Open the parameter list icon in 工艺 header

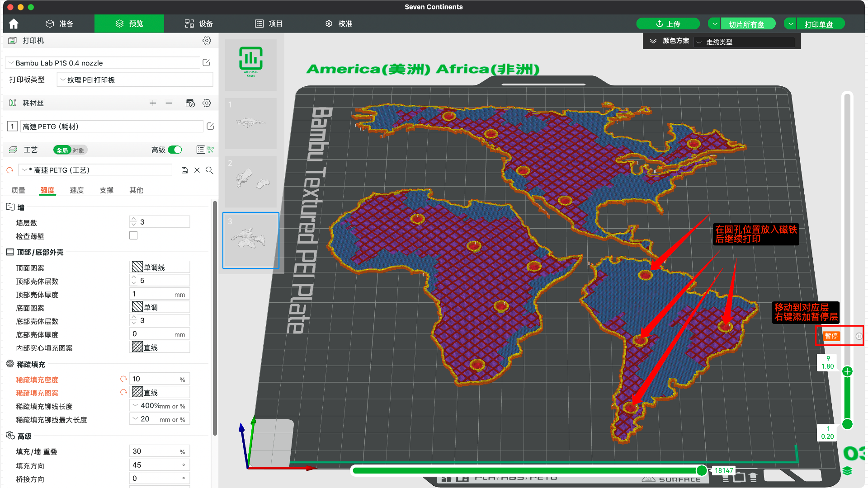pos(201,150)
